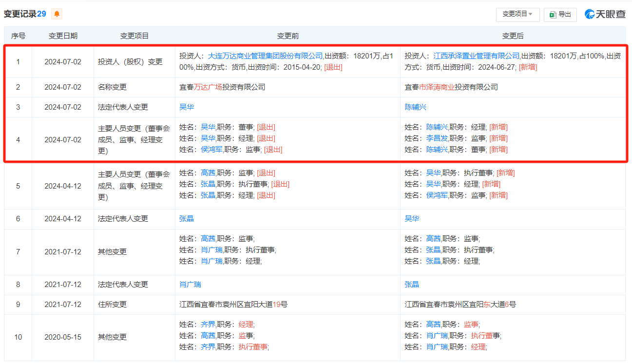Image resolution: width=632 pixels, height=364 pixels.
Task: Open 大连万达商业管理集团股份有限公司 investor link
Action: [x=266, y=56]
